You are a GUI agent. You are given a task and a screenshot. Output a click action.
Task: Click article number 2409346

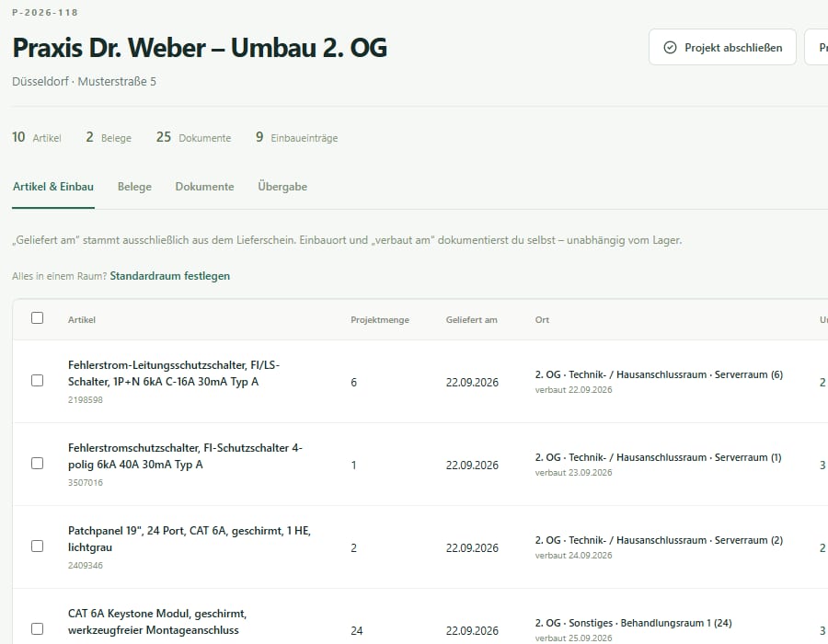(86, 566)
